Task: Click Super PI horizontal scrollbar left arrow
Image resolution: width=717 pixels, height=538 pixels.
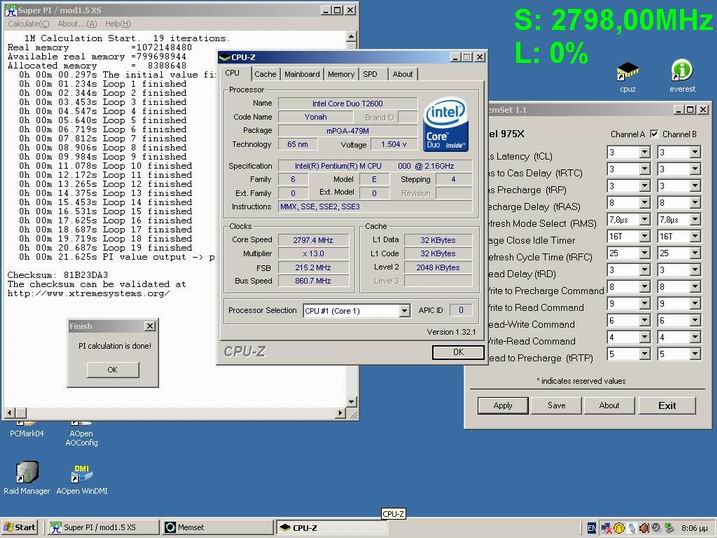Action: [10, 413]
